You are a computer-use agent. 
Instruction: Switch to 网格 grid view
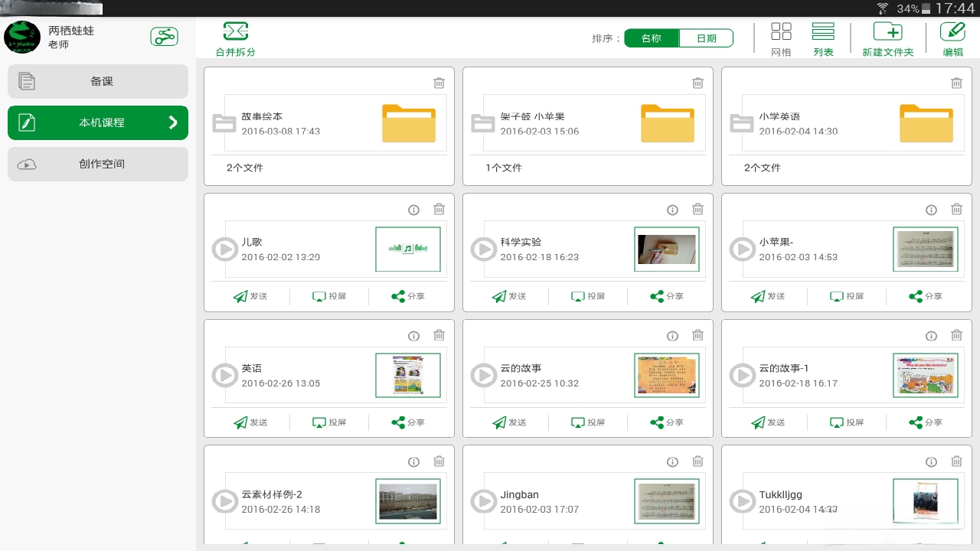[x=781, y=39]
